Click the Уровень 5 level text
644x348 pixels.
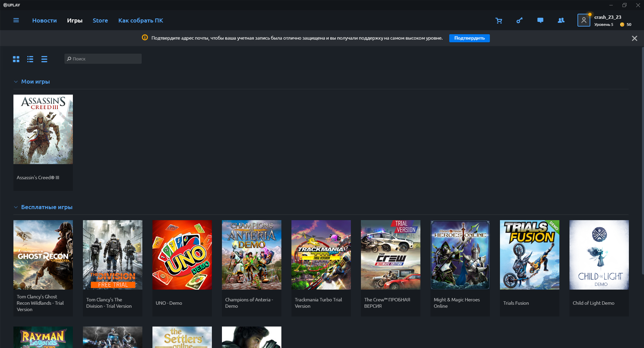pyautogui.click(x=604, y=24)
